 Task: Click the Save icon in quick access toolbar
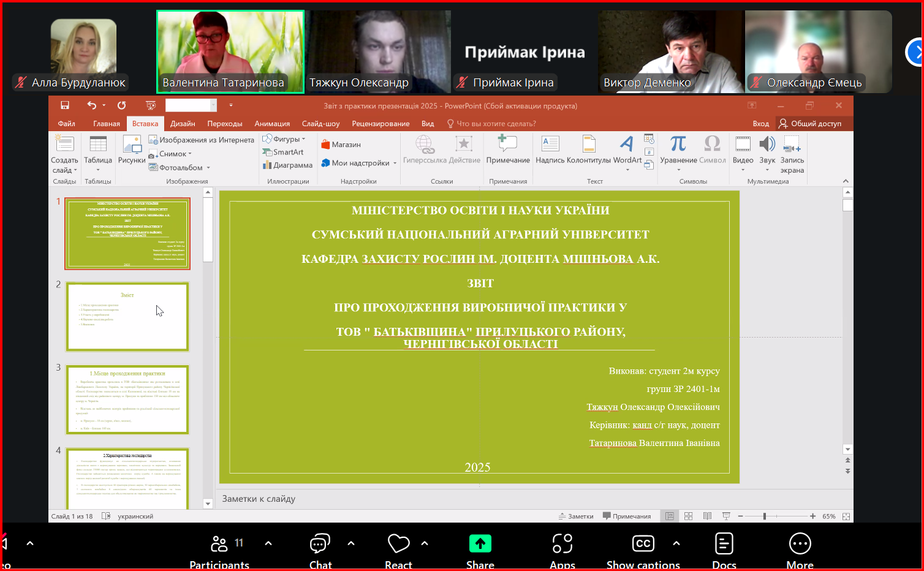tap(65, 105)
